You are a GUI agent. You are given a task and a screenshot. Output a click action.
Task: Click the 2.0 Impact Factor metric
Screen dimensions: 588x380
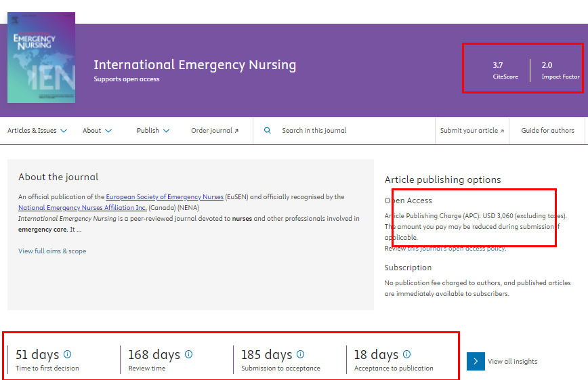(x=560, y=70)
